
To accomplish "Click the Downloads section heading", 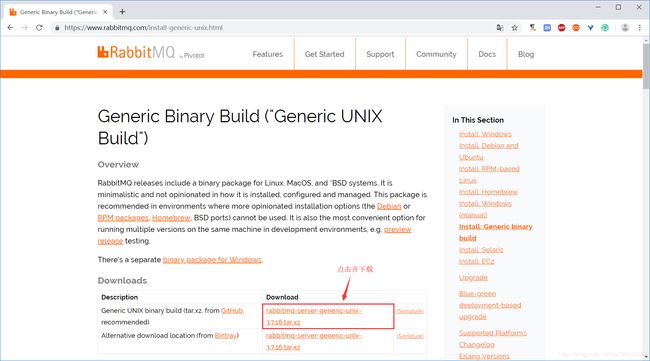I will [x=122, y=281].
